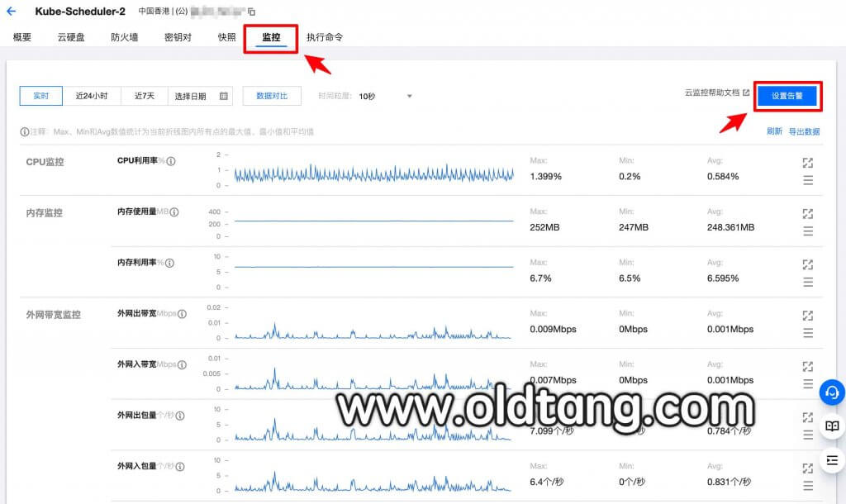The image size is (846, 504).
Task: Open the 执行命令 tab
Action: click(x=325, y=38)
